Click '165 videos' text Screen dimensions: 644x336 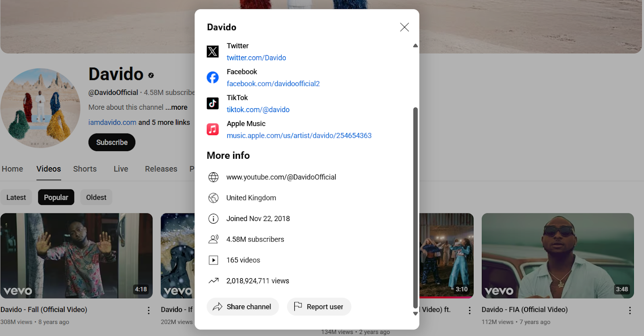[x=243, y=260]
